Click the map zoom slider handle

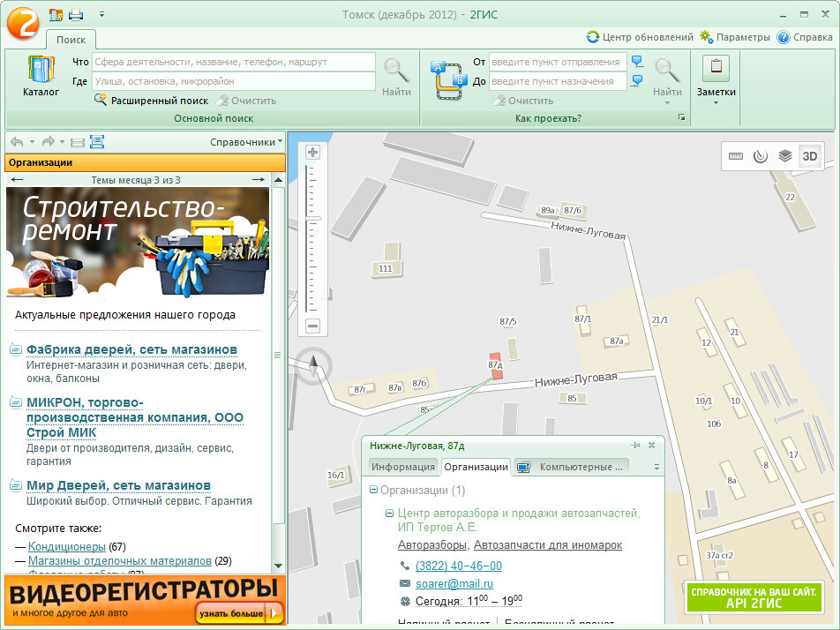[x=313, y=219]
